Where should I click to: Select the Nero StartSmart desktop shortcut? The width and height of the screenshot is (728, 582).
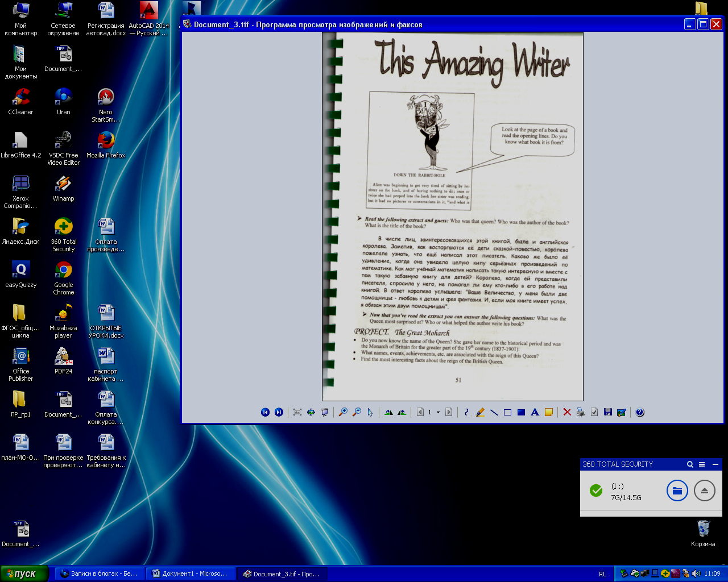[x=106, y=106]
